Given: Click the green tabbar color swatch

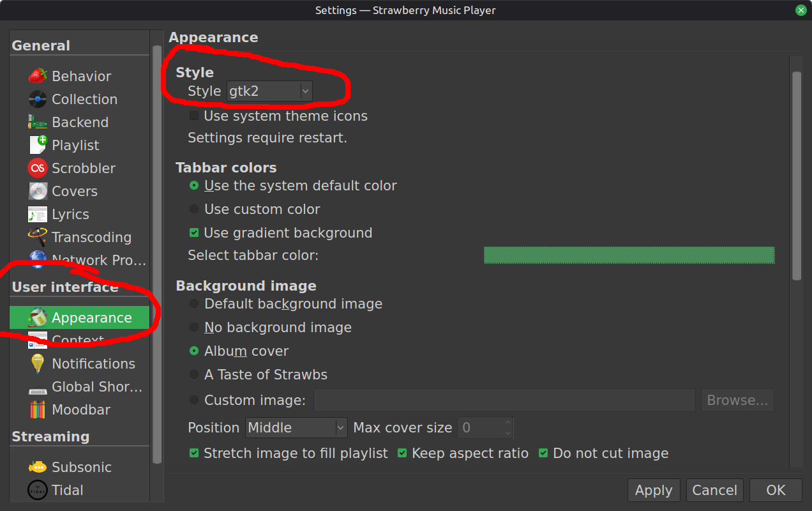Looking at the screenshot, I should coord(629,256).
